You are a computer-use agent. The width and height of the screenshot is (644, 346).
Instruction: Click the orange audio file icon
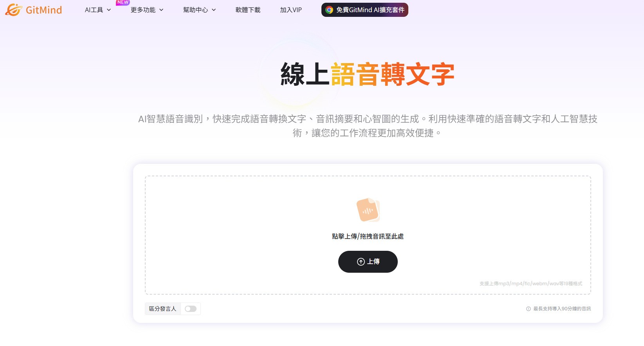tap(368, 210)
